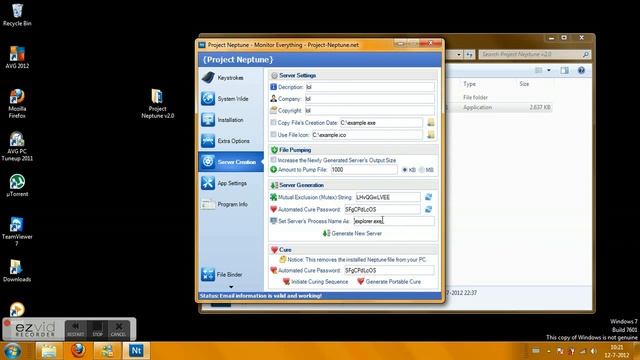640x360 pixels.
Task: Enable the Use File Icon checkbox
Action: pos(273,134)
